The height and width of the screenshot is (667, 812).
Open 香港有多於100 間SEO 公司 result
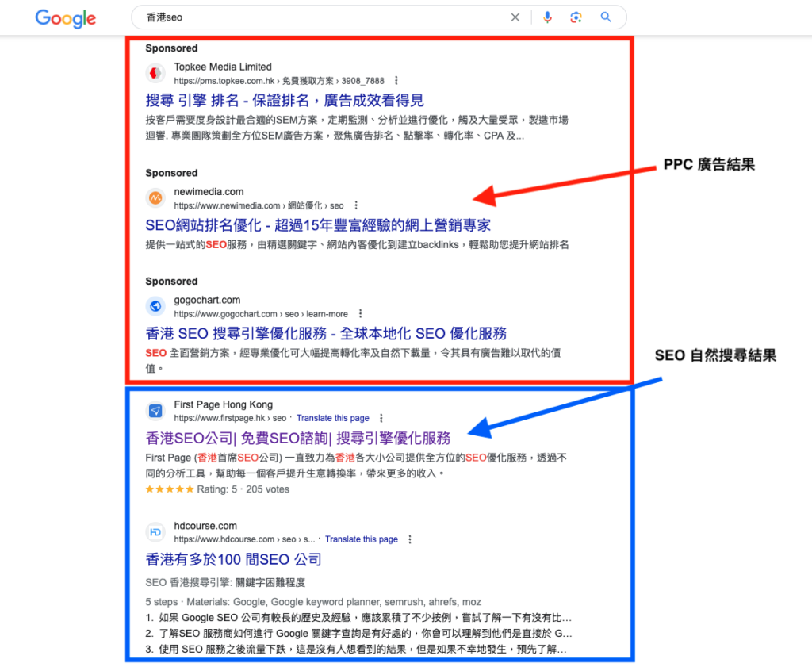tap(234, 560)
